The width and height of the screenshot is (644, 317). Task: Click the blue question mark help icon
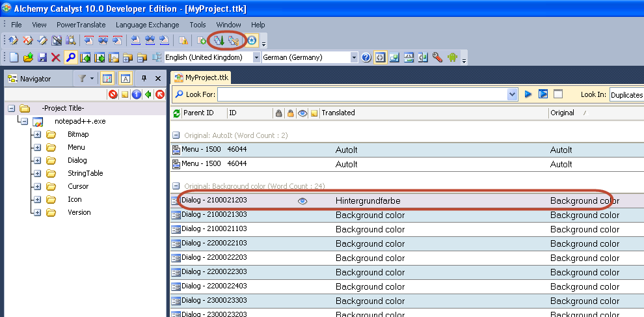pos(366,57)
